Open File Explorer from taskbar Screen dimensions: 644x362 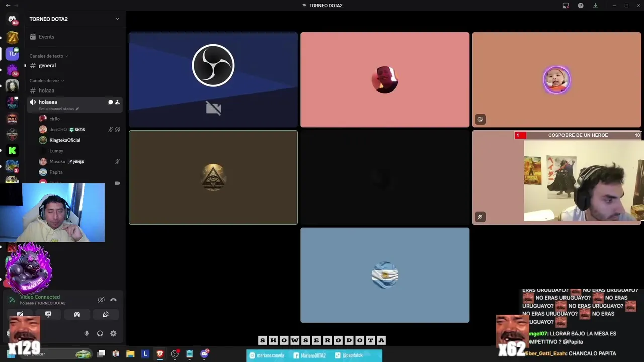point(130,354)
